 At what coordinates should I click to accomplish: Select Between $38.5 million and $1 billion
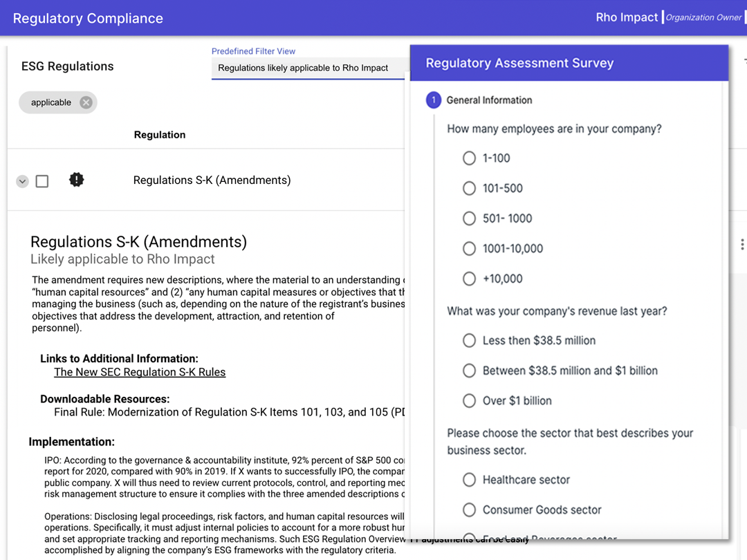469,371
